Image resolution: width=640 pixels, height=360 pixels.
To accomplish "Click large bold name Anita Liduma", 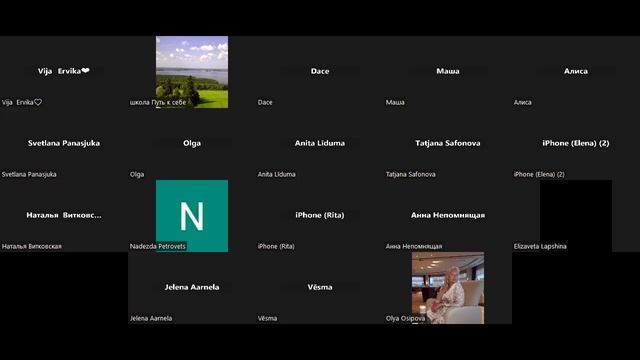I will click(x=320, y=143).
